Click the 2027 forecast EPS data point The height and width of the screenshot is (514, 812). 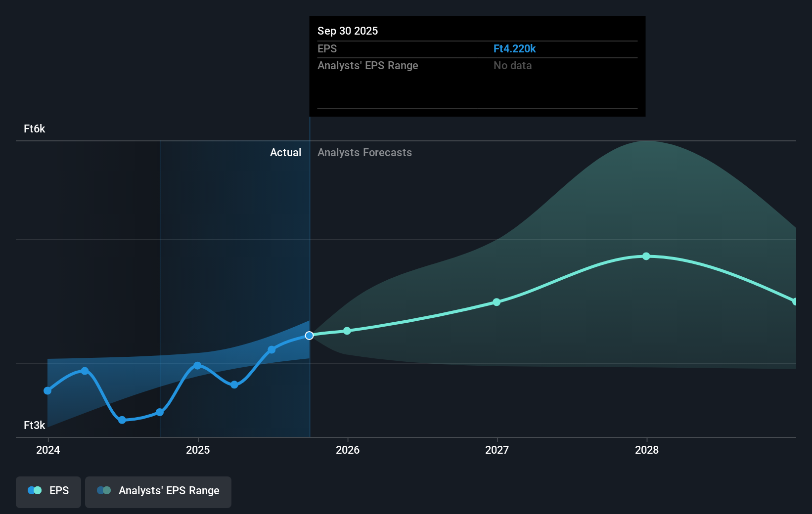point(496,302)
